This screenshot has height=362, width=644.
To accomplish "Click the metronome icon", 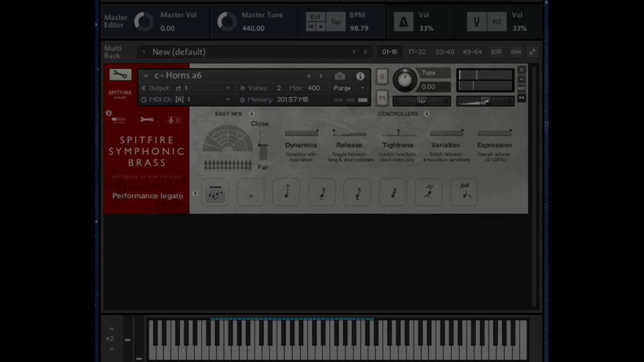I will [x=404, y=22].
